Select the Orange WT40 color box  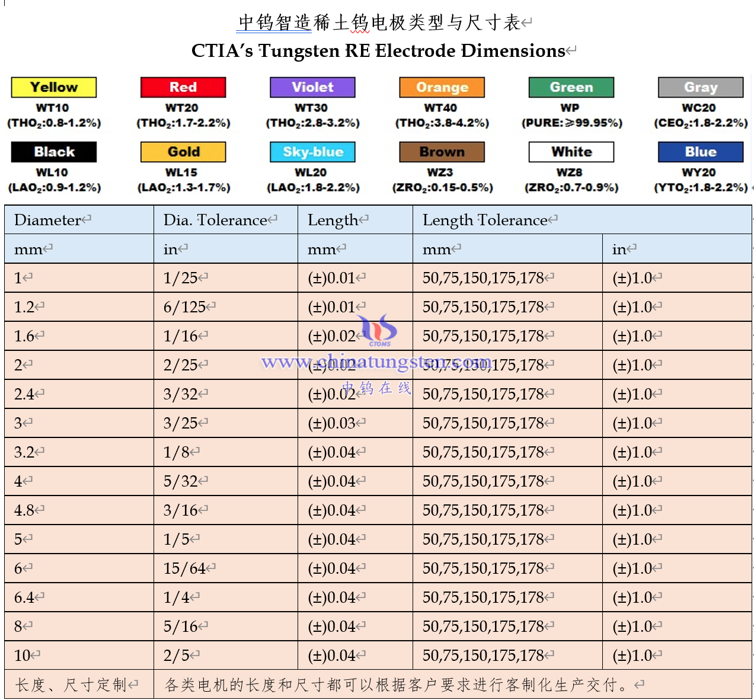(442, 87)
